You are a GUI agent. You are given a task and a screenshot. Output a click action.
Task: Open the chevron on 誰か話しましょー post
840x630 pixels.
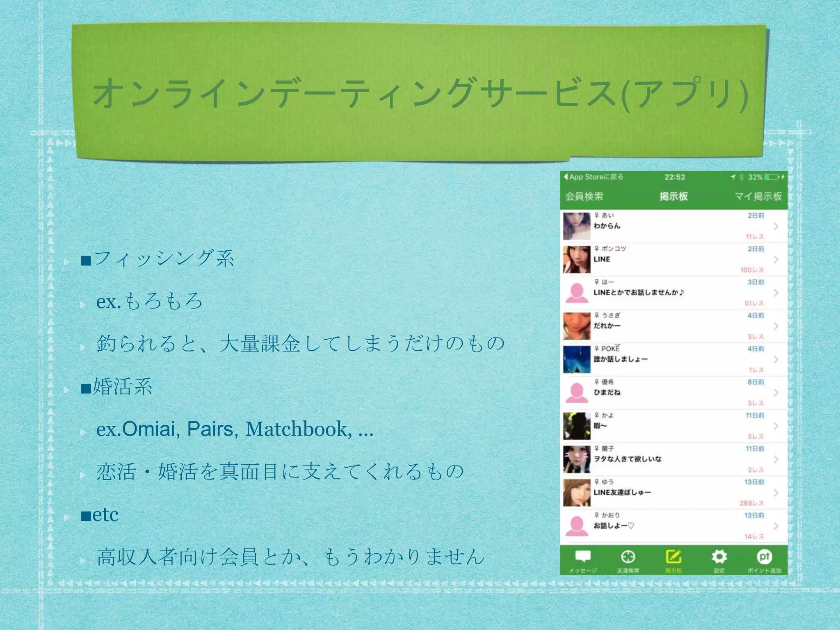[776, 359]
